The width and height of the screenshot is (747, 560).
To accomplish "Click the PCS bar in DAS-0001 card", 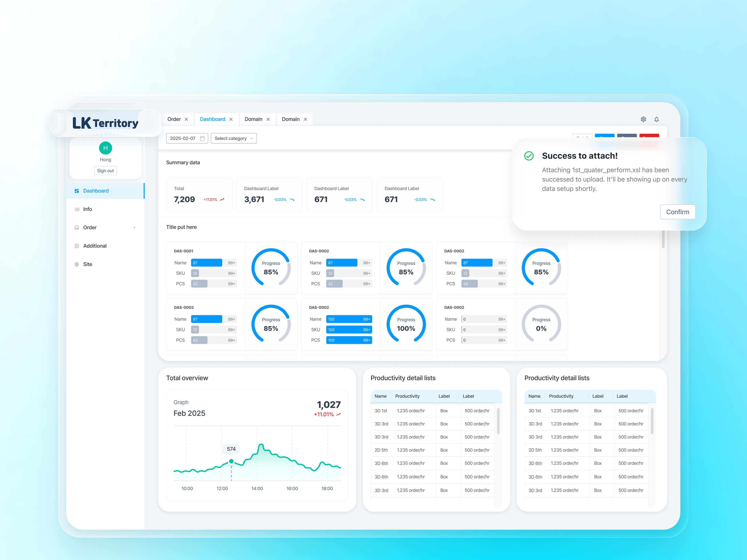I will 214,284.
